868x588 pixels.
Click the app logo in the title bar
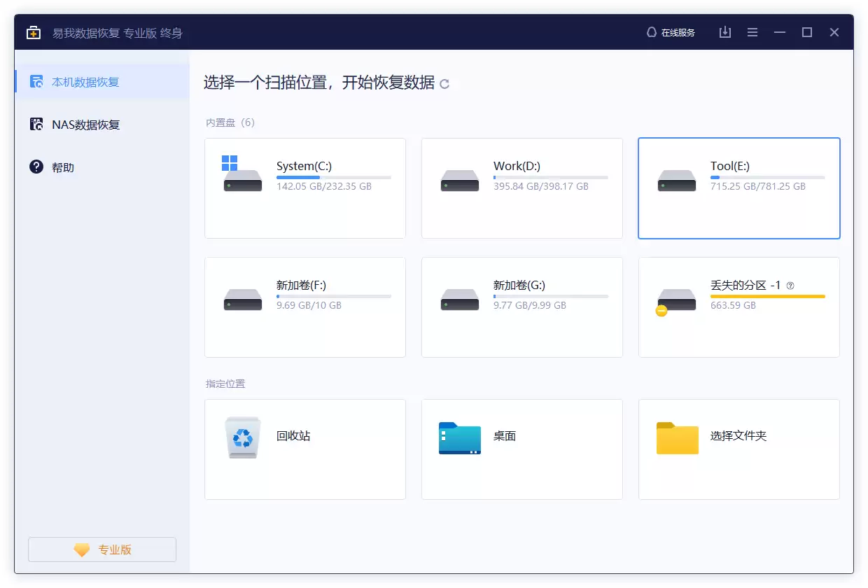coord(34,33)
